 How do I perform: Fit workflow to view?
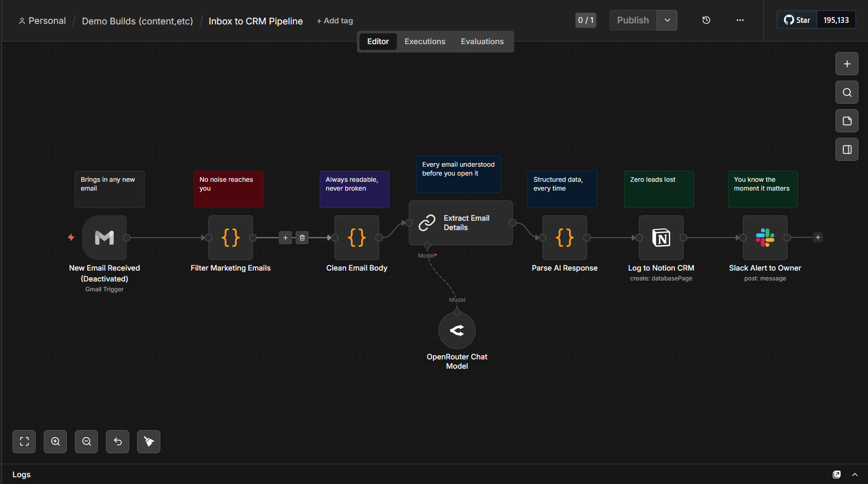[24, 441]
